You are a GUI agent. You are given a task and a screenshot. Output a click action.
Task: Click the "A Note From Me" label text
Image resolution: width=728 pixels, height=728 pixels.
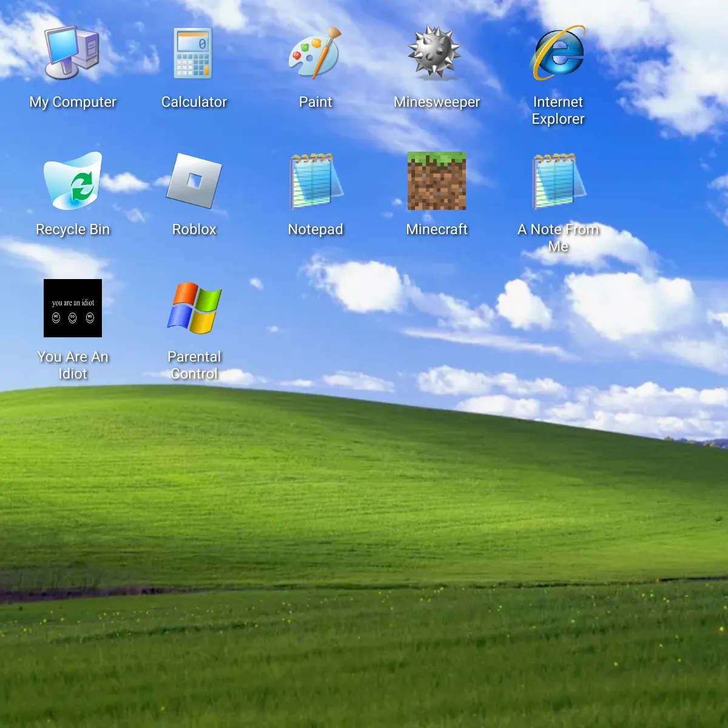coord(558,238)
